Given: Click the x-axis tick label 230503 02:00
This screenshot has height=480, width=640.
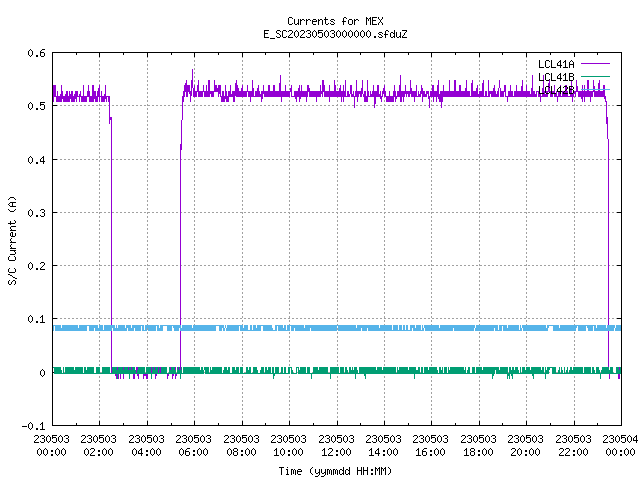Looking at the screenshot, I should [x=98, y=446].
